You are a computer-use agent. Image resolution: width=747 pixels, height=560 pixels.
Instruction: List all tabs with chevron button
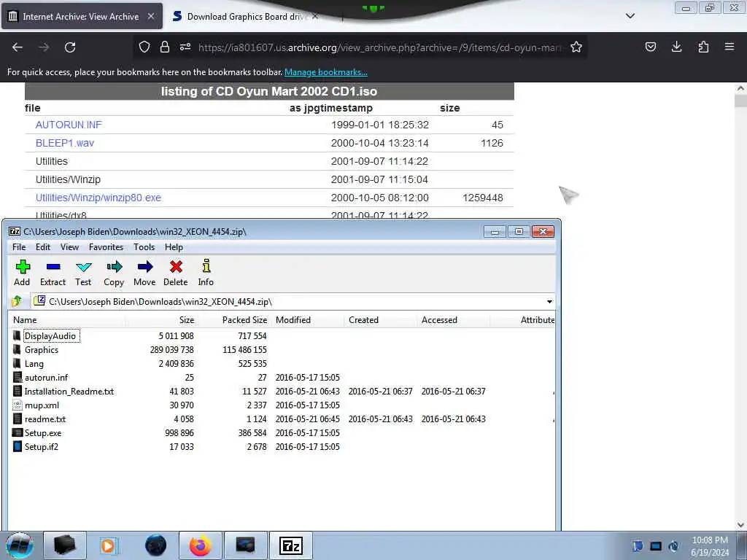click(630, 16)
